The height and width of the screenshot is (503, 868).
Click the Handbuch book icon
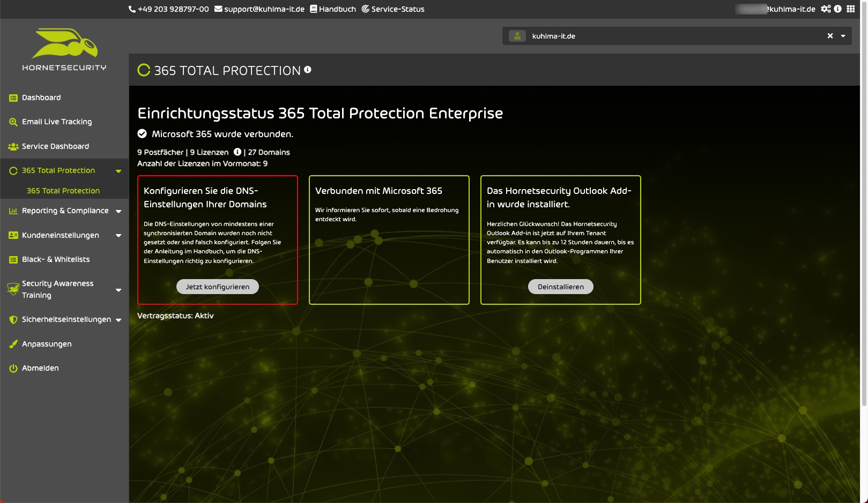[314, 9]
